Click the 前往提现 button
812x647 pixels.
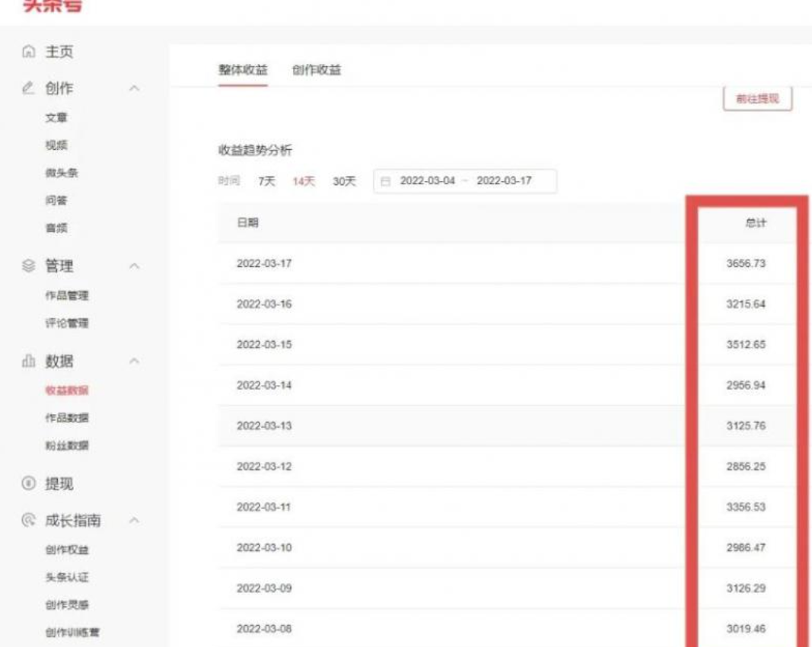tap(758, 98)
